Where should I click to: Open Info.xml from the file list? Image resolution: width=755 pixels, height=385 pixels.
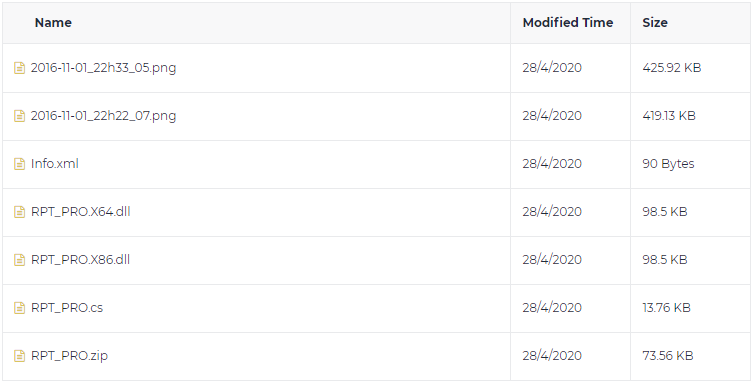[x=54, y=164]
